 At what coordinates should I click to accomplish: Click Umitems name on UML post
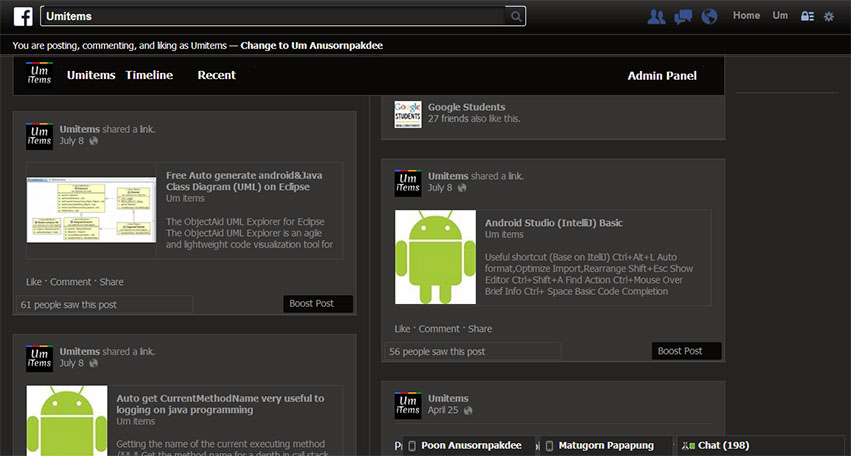80,129
